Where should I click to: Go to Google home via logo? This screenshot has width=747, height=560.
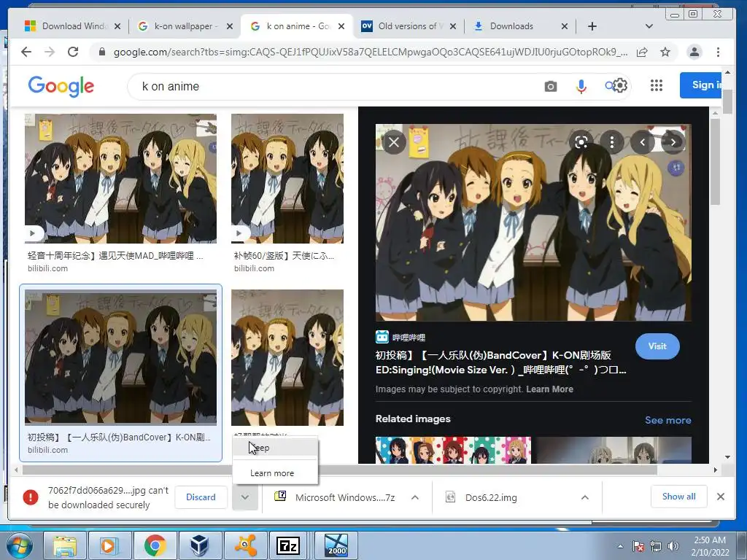pyautogui.click(x=61, y=86)
